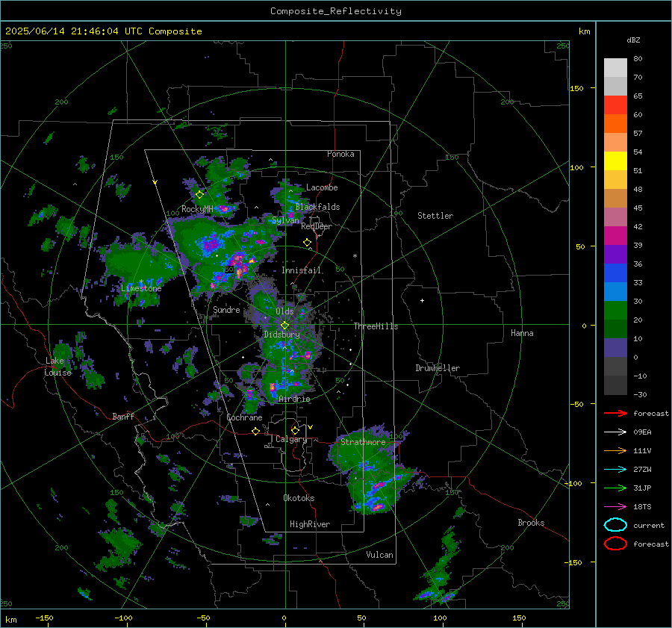Click the Cochrane city label
The image size is (672, 628).
[244, 417]
